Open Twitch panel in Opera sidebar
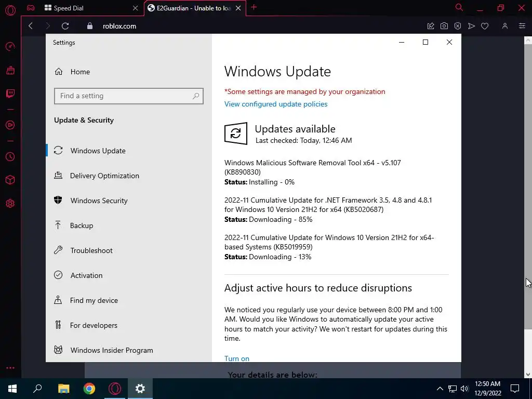The image size is (532, 399). [10, 94]
